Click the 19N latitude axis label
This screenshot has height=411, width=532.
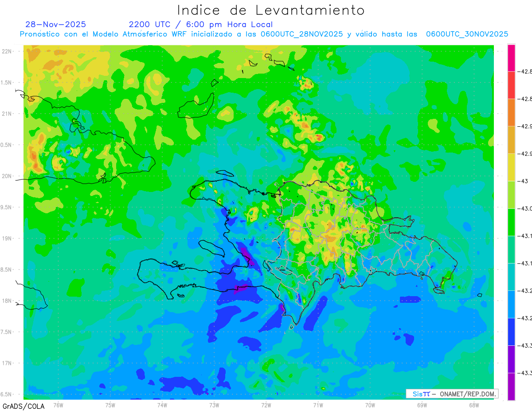coord(8,238)
